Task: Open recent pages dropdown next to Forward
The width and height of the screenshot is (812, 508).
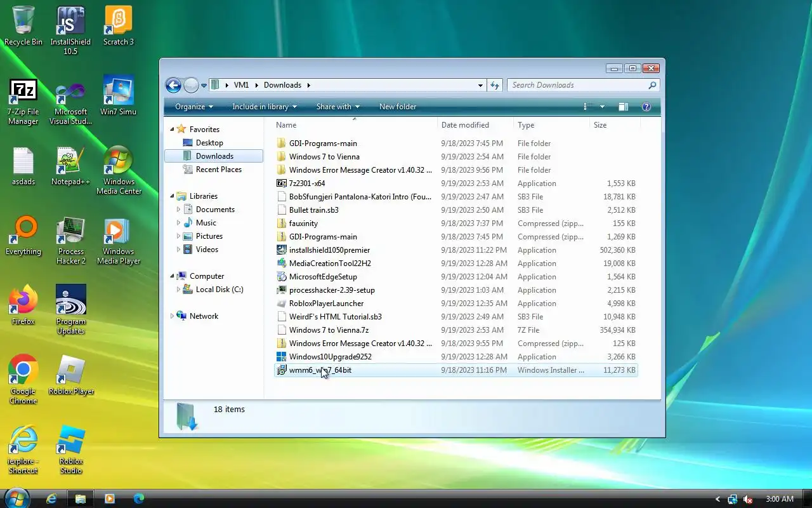Action: [204, 85]
